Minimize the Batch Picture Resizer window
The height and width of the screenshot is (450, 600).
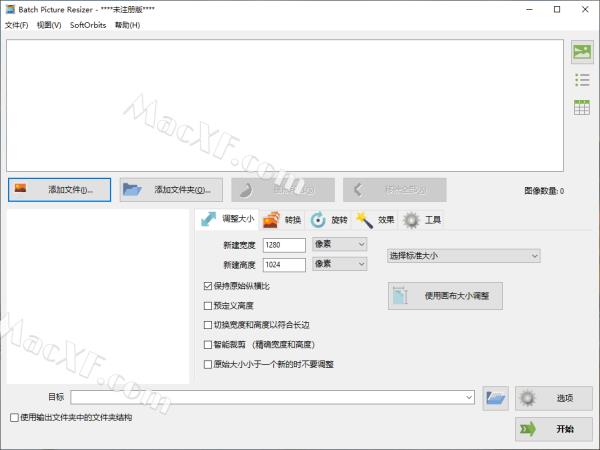pos(530,10)
